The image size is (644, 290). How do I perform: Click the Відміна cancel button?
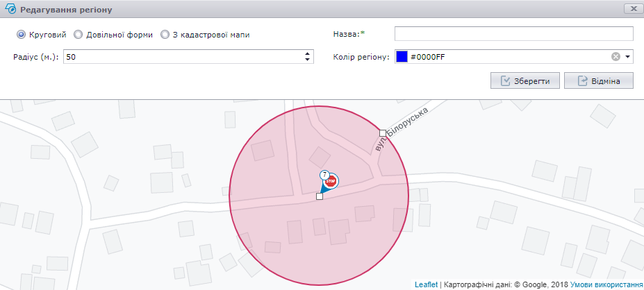pyautogui.click(x=598, y=80)
